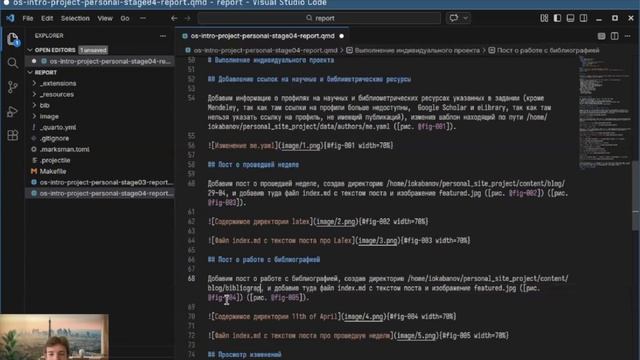The height and width of the screenshot is (360, 640).
Task: Open Source Control view
Action: pos(13,87)
